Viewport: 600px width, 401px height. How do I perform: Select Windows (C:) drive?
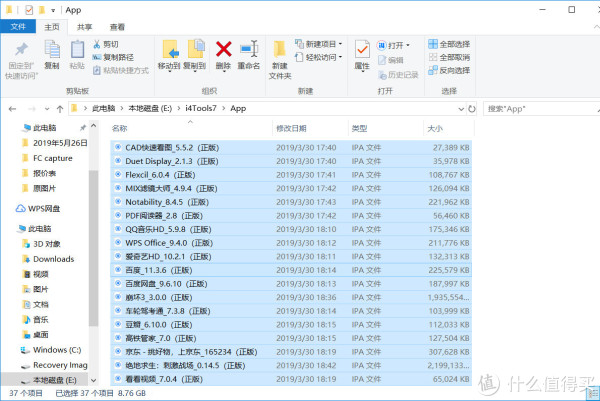point(51,350)
